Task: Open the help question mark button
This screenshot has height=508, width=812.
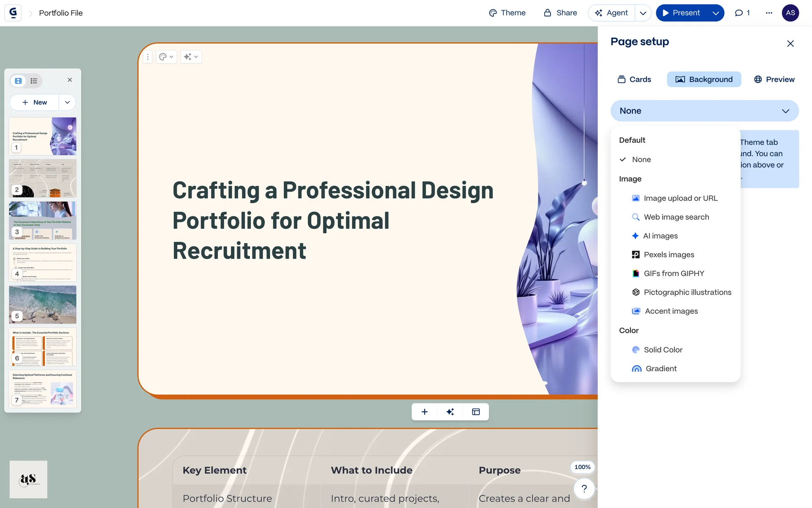Action: (584, 489)
